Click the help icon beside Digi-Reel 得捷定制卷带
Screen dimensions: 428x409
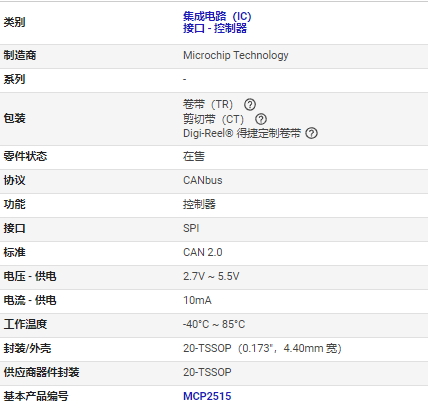[312, 133]
